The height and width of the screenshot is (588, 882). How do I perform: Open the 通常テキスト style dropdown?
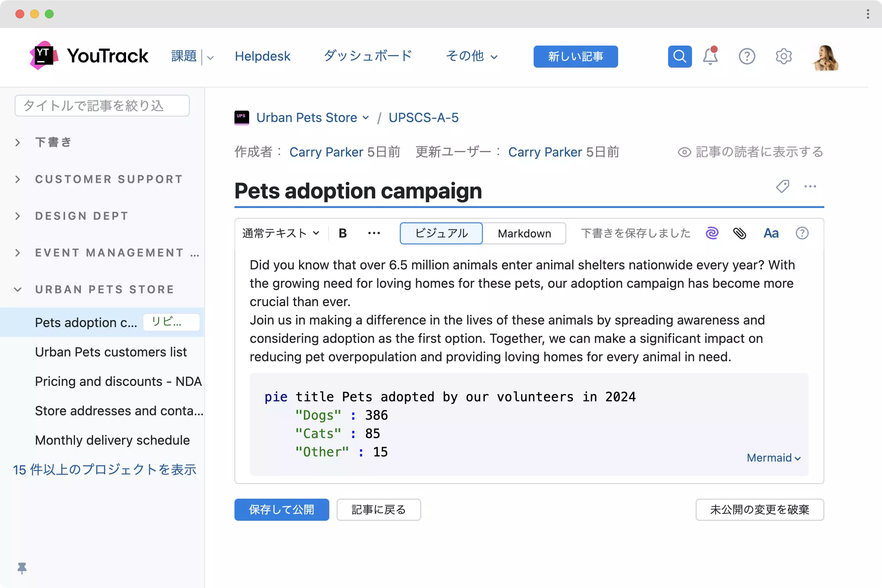tap(280, 233)
